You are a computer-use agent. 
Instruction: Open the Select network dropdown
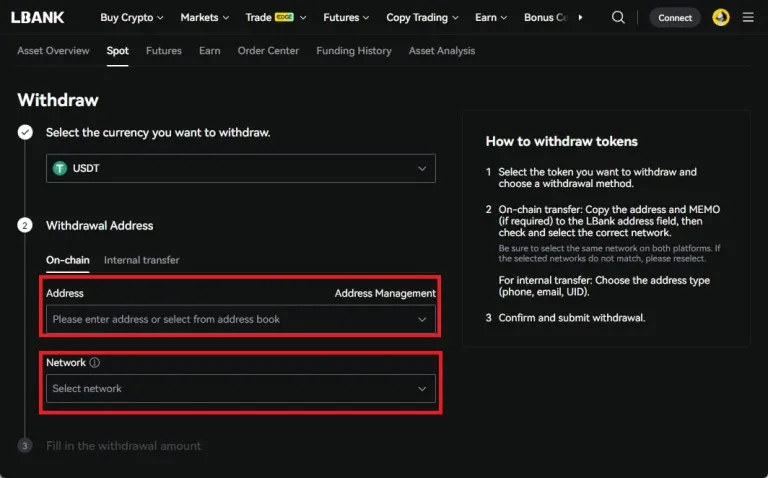pyautogui.click(x=240, y=388)
